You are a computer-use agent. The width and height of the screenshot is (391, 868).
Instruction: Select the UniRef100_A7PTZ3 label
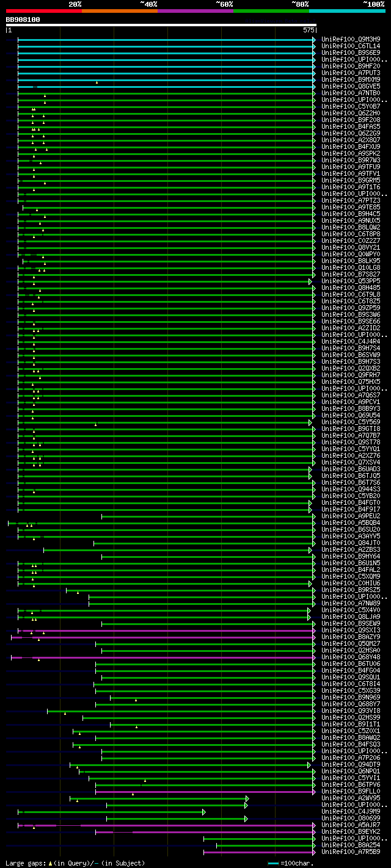(351, 201)
